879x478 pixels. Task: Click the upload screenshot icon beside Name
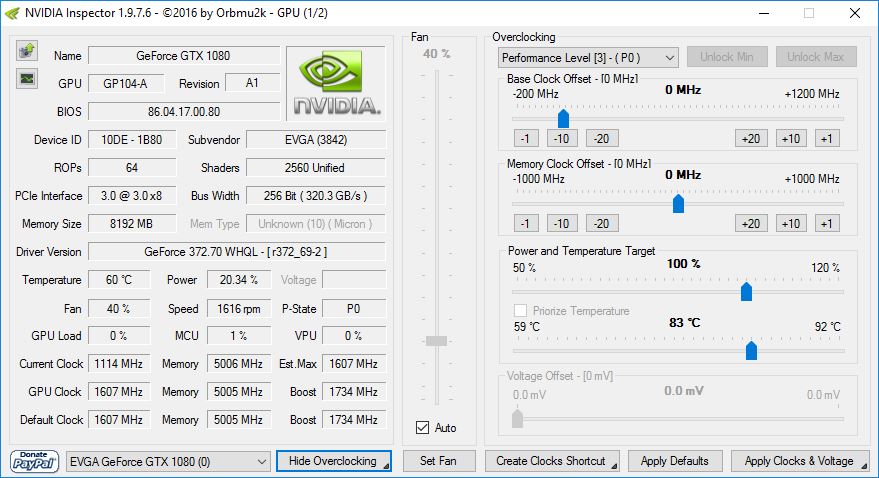coord(26,51)
